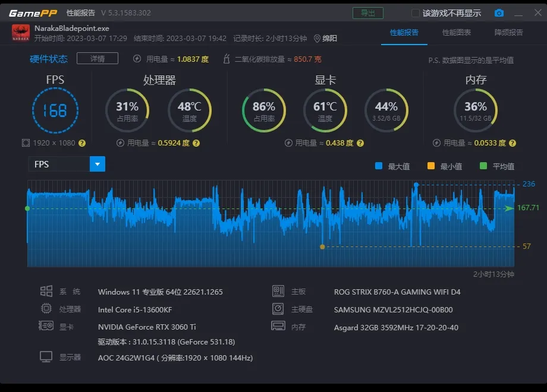The height and width of the screenshot is (392, 547).
Task: Click the FPS combo box text field
Action: tap(59, 164)
